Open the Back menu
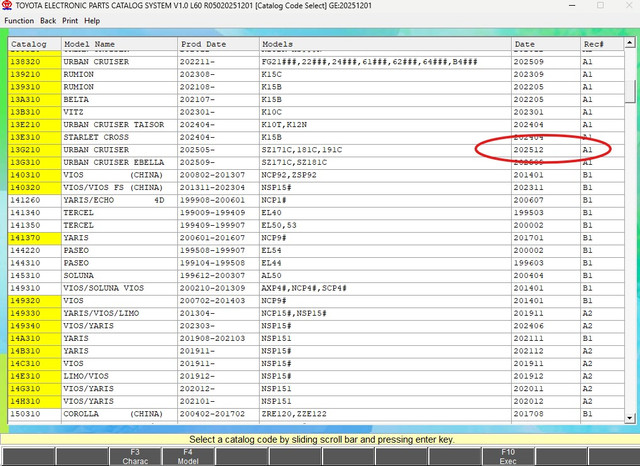This screenshot has width=640, height=466. [48, 21]
